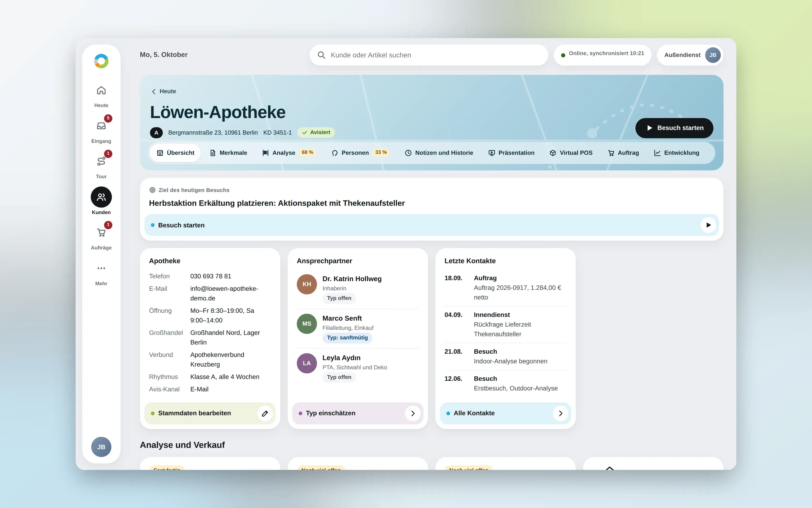
Task: Click the chevron arrow in Alle Kontakte
Action: [560, 413]
